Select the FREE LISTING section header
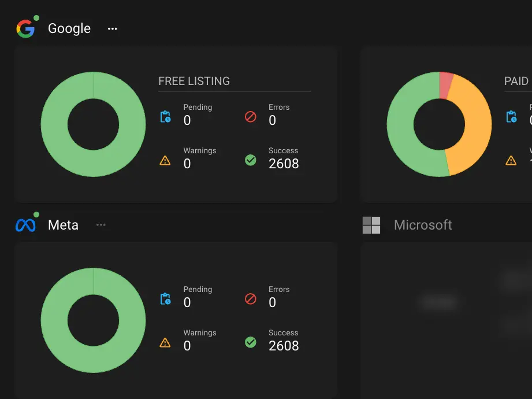 click(x=194, y=81)
